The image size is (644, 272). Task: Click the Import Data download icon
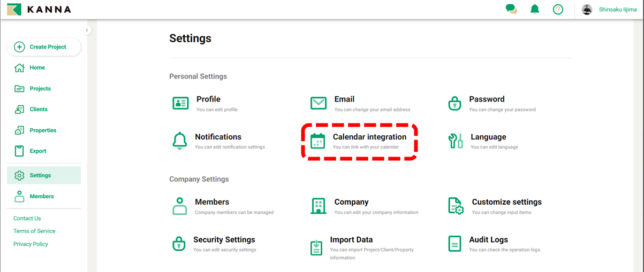pos(316,247)
